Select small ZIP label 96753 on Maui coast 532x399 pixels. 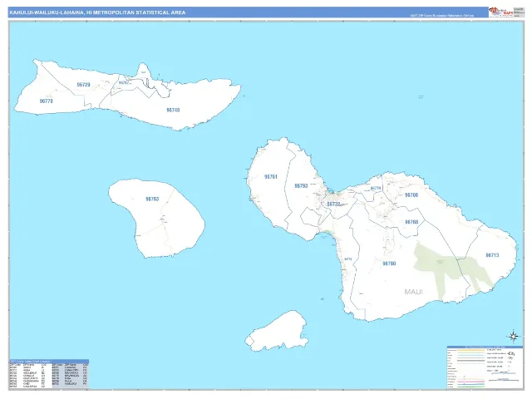coord(348,259)
